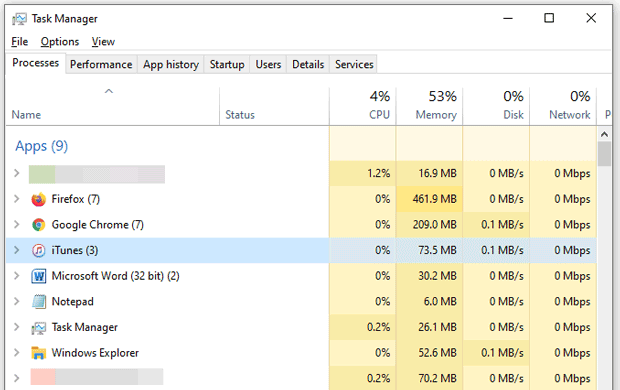This screenshot has width=620, height=390.
Task: Expand the Windows Explorer process row
Action: click(x=16, y=352)
